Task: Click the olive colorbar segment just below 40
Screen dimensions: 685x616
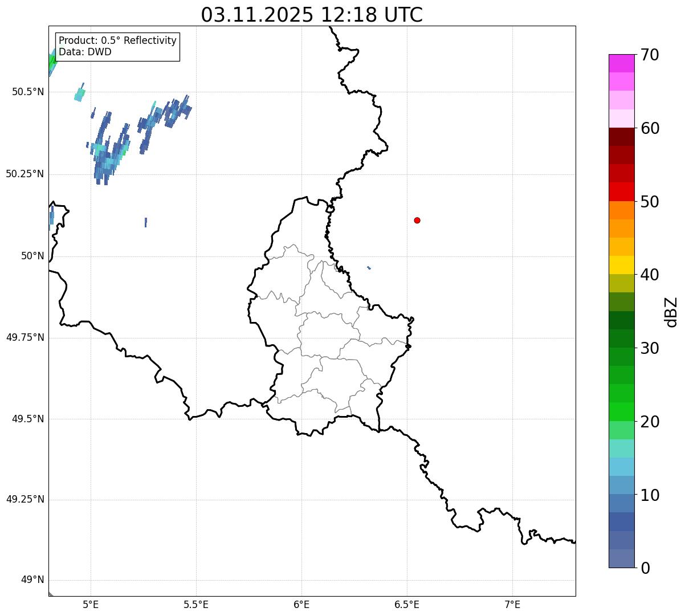Action: pyautogui.click(x=621, y=284)
